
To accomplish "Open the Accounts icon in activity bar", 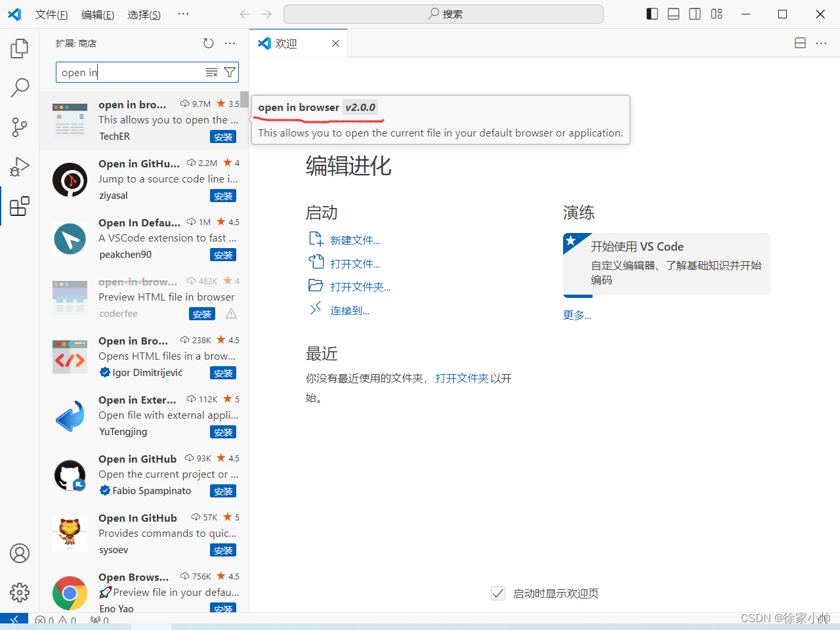I will [20, 553].
